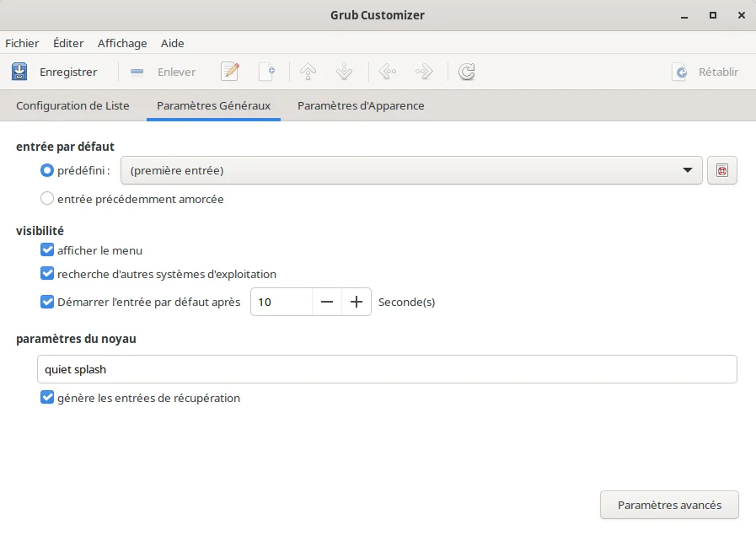Switch to Configuration de Liste tab

point(72,105)
